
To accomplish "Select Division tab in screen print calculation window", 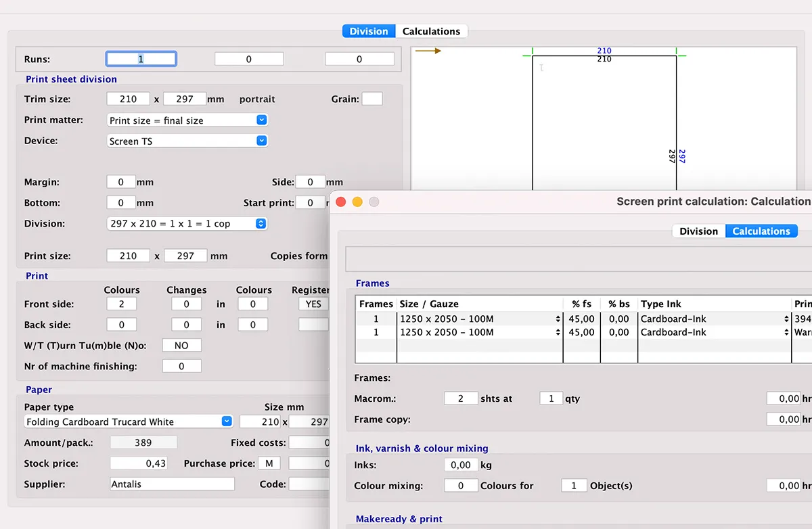I will click(x=698, y=231).
